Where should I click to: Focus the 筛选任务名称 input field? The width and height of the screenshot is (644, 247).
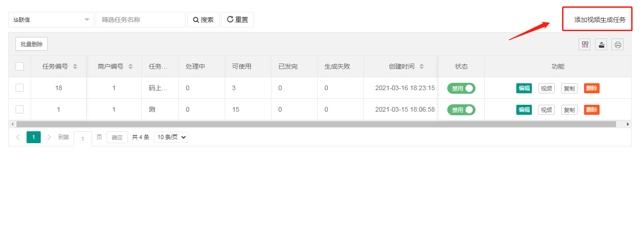[x=141, y=20]
